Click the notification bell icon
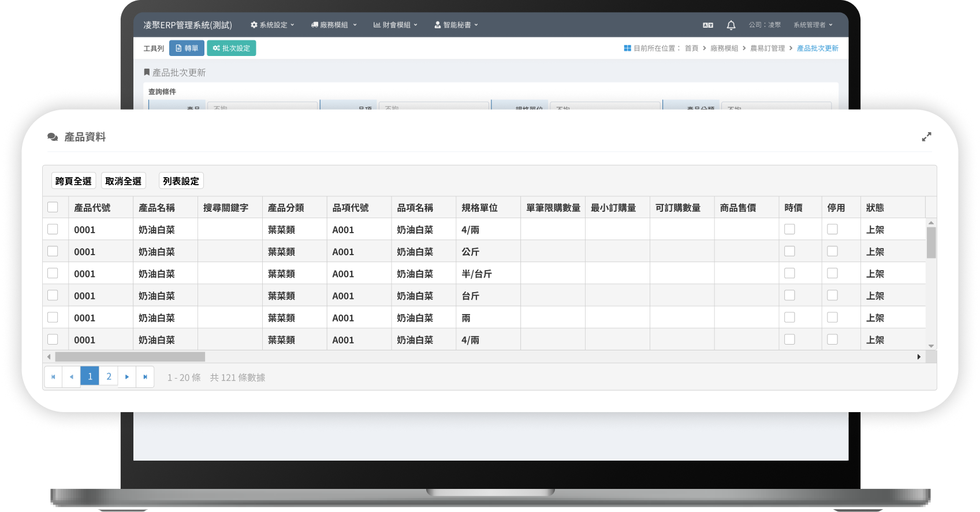This screenshot has width=980, height=512. pos(731,25)
